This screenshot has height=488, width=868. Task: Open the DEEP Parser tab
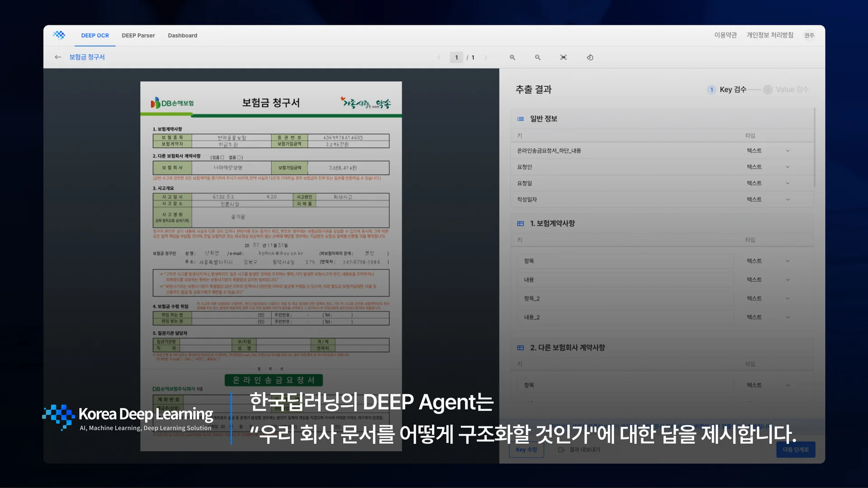pos(138,36)
